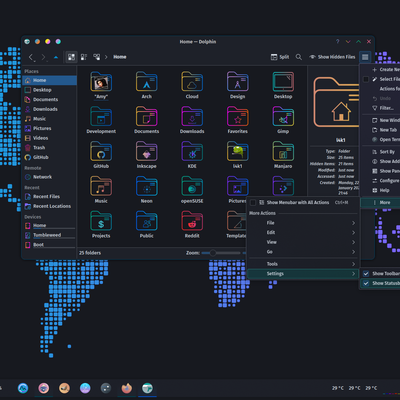400x400 pixels.
Task: Select the openSUSE folder
Action: click(192, 190)
